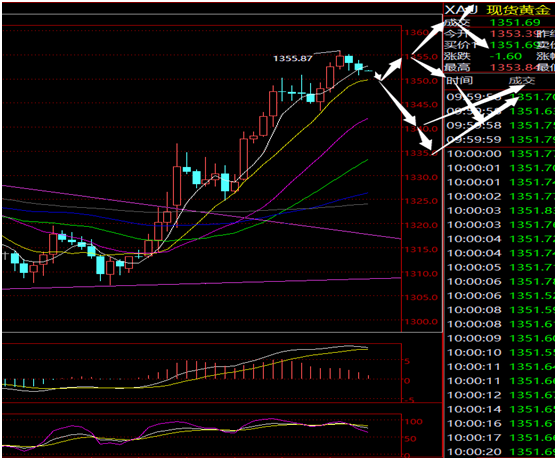This screenshot has height=460, width=557.
Task: Click the 今开 opening price value
Action: click(513, 34)
